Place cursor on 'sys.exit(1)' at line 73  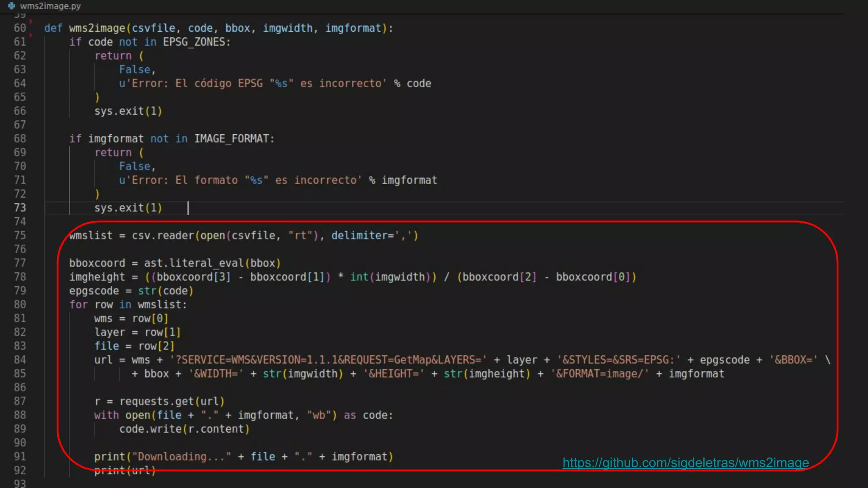pyautogui.click(x=128, y=208)
